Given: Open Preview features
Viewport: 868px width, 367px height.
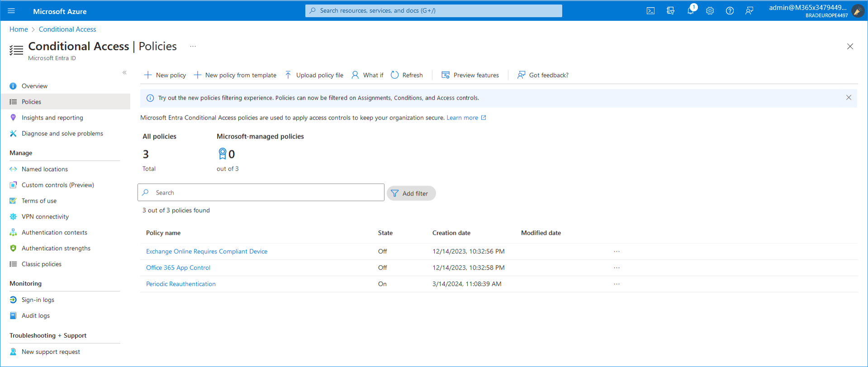Looking at the screenshot, I should 470,75.
